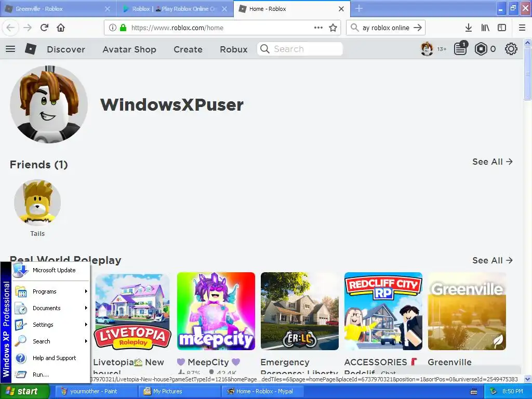The image size is (532, 399).
Task: Expand the Search submenu in Start menu
Action: pos(50,341)
